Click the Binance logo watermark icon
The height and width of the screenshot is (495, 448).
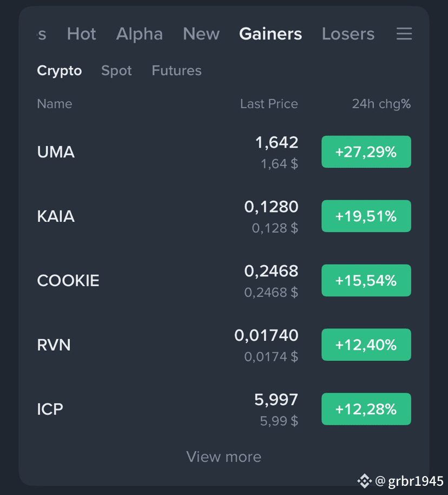coord(365,481)
